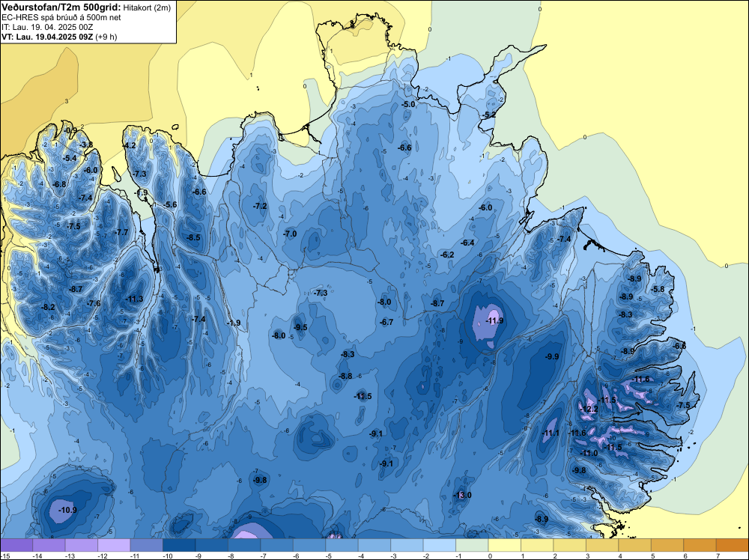This screenshot has height=560, width=749.
Task: Select the tan legend swatch between 3 and 4
Action: [602, 545]
